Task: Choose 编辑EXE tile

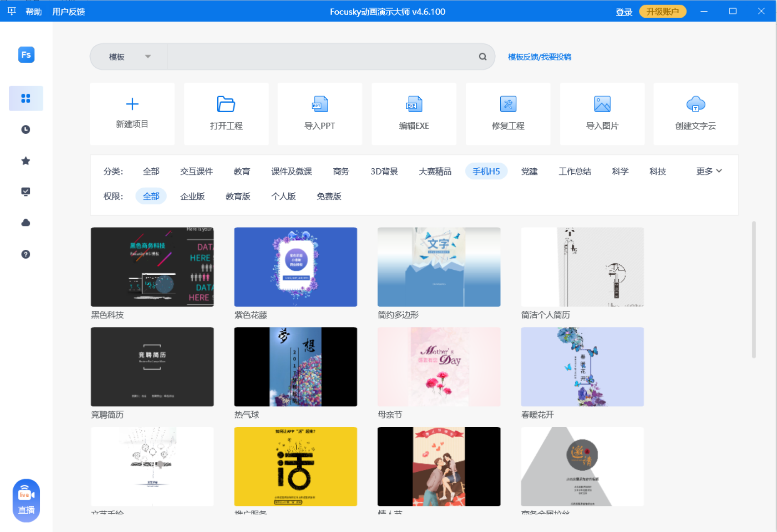Action: tap(414, 113)
